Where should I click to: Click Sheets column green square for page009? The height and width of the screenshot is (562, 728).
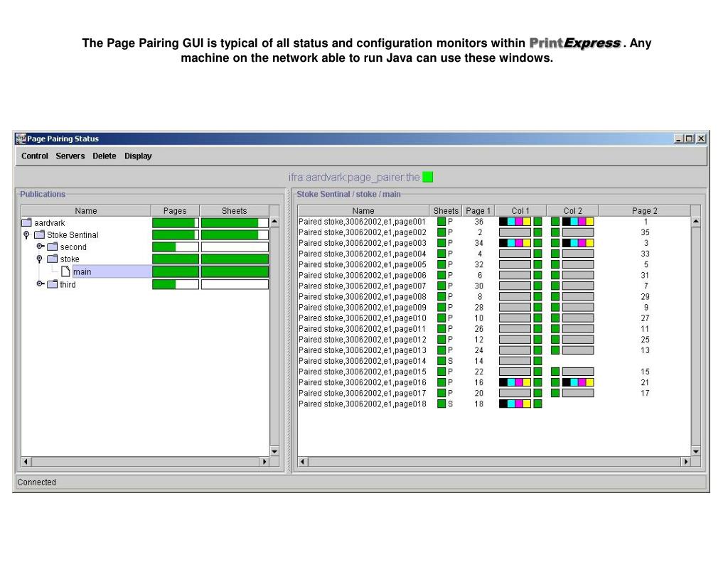441,307
